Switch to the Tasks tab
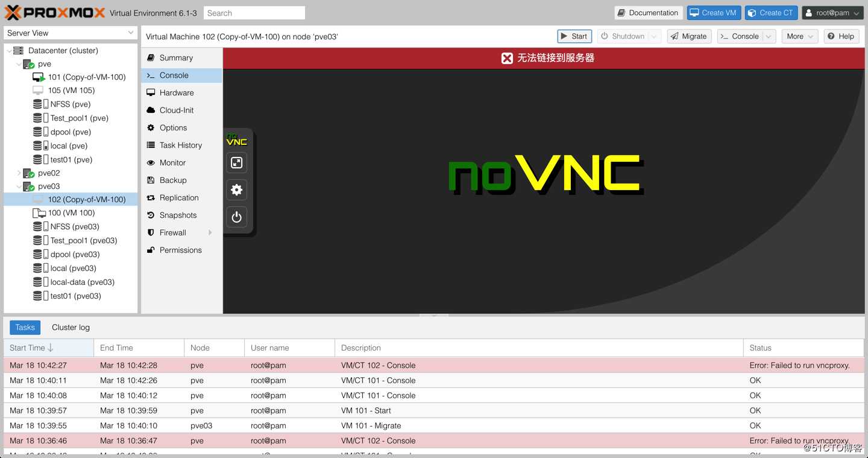Viewport: 868px width, 458px height. [x=25, y=328]
